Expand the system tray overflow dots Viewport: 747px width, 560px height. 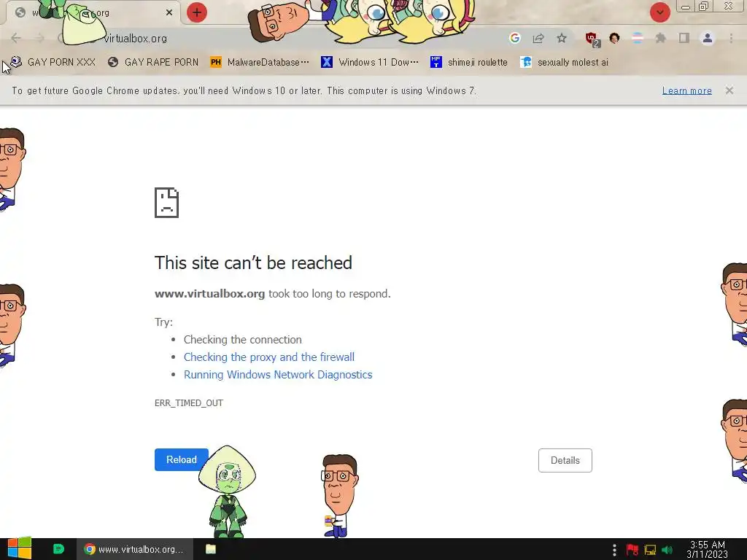pos(614,550)
